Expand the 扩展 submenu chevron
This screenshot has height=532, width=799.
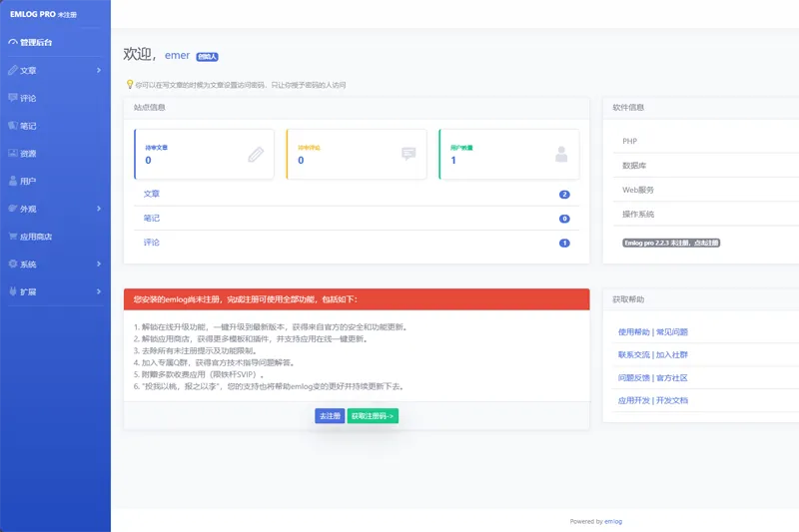pyautogui.click(x=99, y=292)
